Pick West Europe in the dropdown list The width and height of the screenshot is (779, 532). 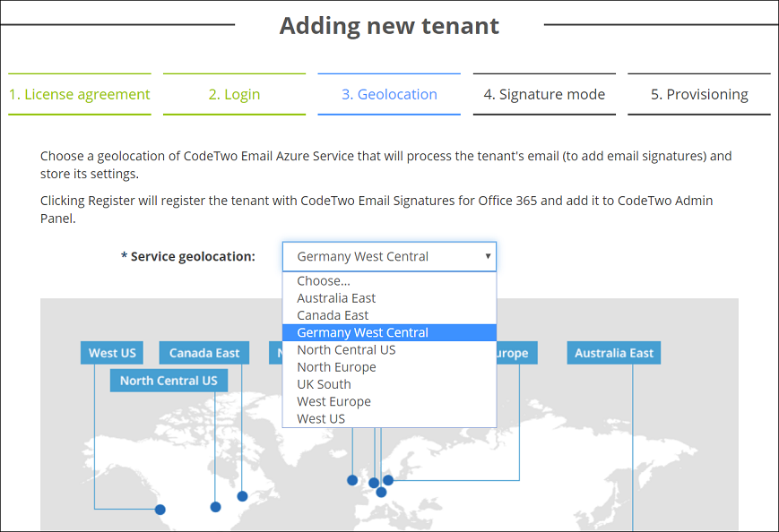coord(389,401)
